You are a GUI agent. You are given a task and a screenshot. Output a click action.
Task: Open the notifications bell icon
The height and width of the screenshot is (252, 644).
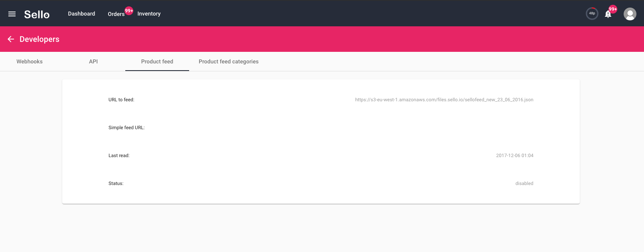608,14
